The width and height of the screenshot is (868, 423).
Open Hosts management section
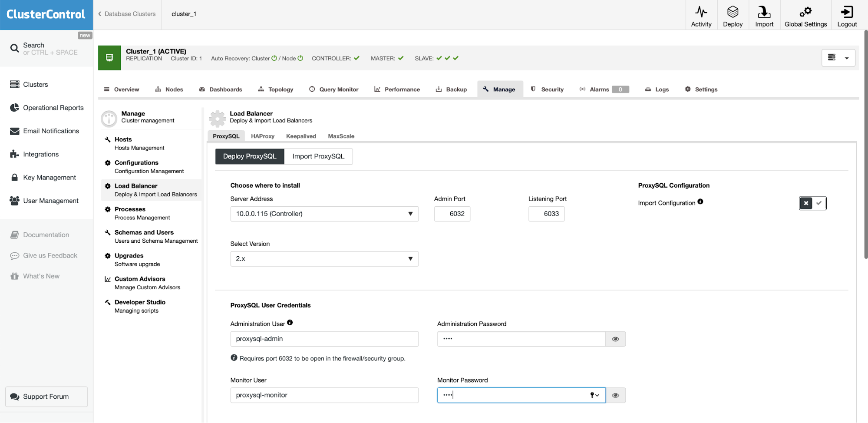click(x=151, y=143)
